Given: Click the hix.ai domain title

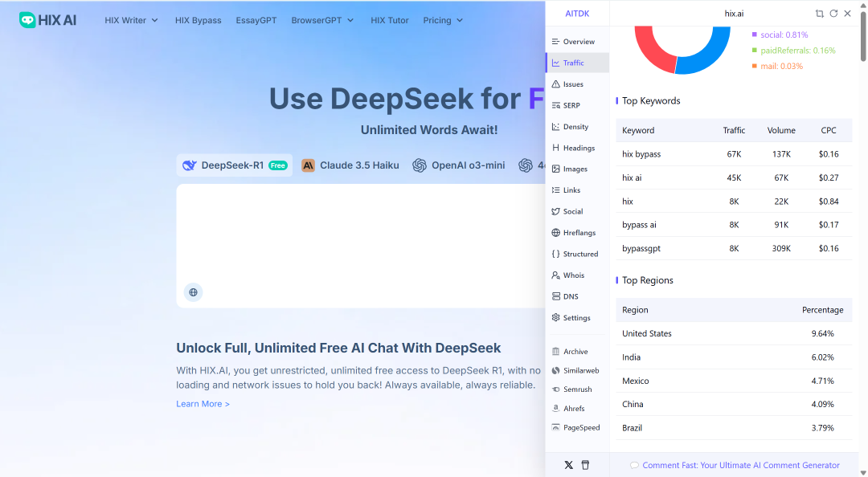Looking at the screenshot, I should (734, 14).
